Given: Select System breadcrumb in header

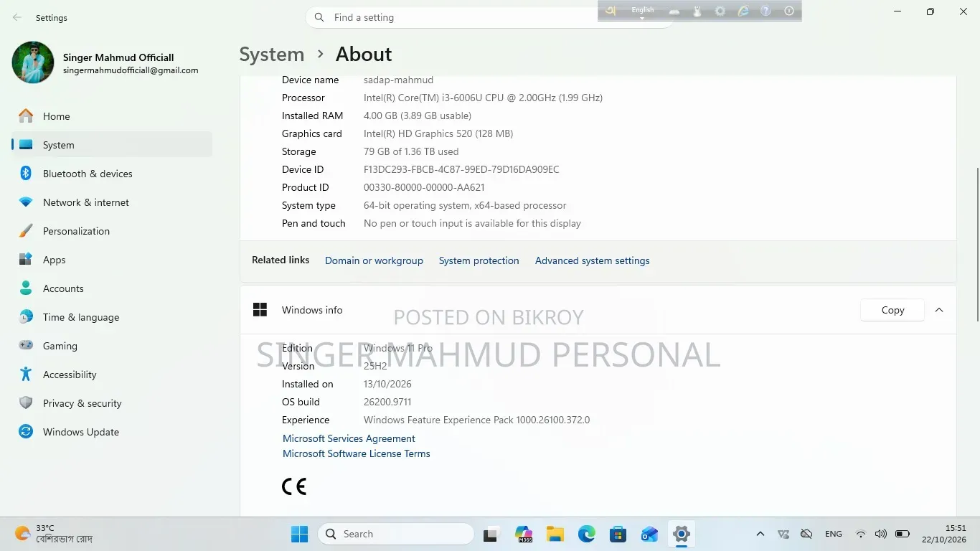Looking at the screenshot, I should pyautogui.click(x=272, y=55).
